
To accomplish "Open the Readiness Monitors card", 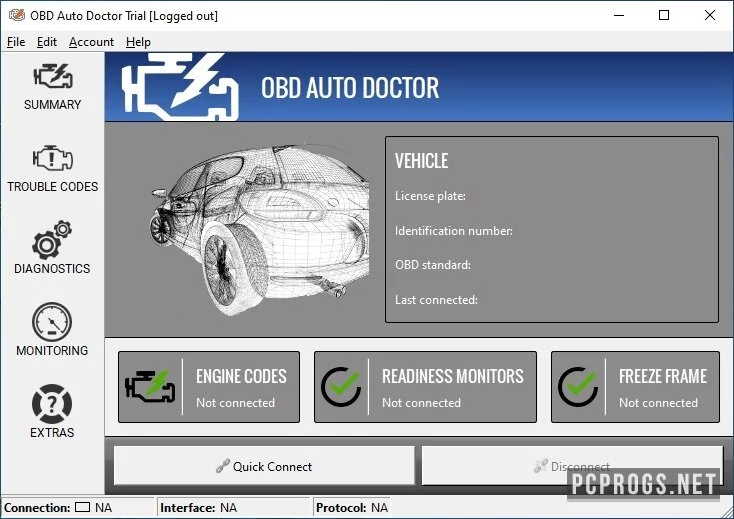I will pyautogui.click(x=425, y=387).
